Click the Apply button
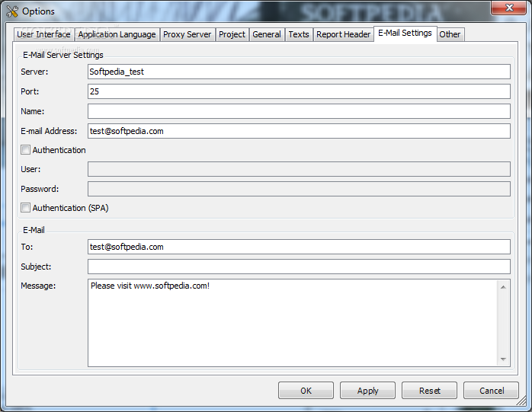The image size is (532, 412). pos(367,391)
